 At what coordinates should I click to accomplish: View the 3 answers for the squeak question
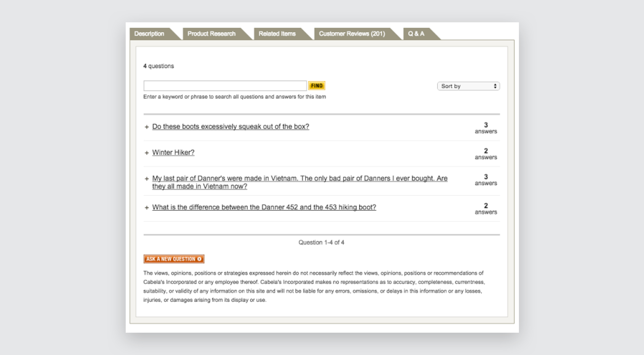pyautogui.click(x=485, y=128)
